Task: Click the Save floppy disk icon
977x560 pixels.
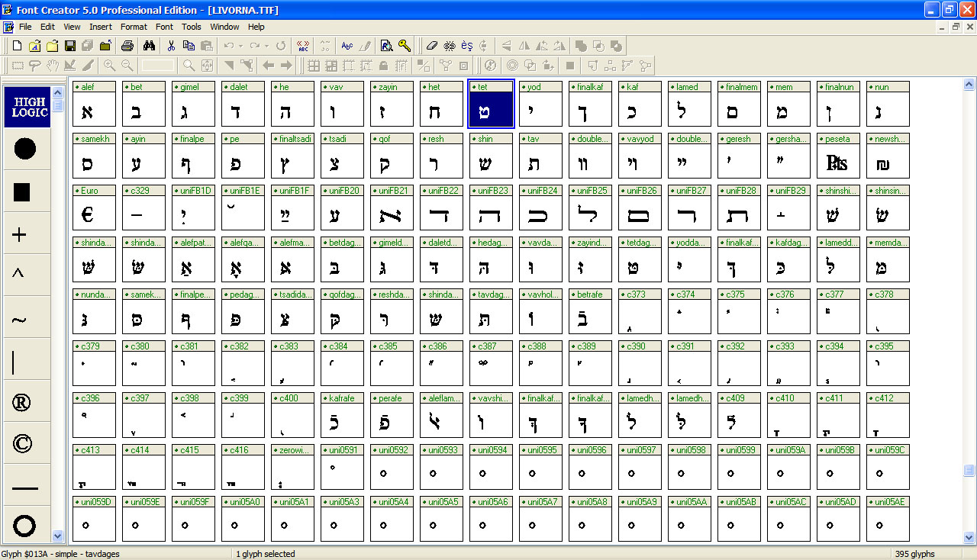Action: pos(70,46)
